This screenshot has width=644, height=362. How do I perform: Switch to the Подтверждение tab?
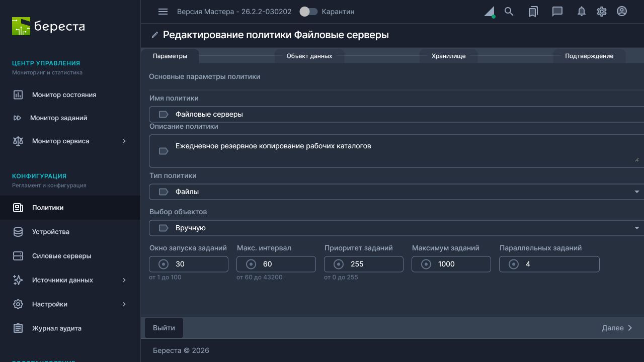click(x=589, y=56)
